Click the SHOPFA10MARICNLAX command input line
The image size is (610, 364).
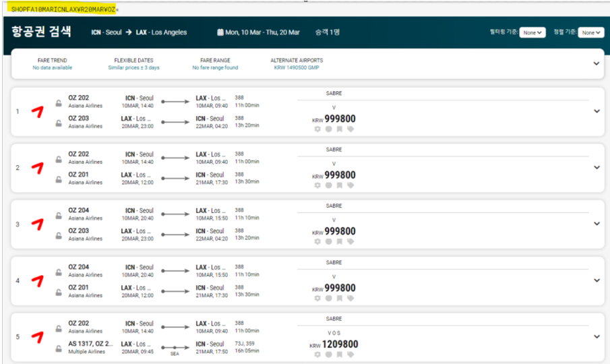click(64, 9)
